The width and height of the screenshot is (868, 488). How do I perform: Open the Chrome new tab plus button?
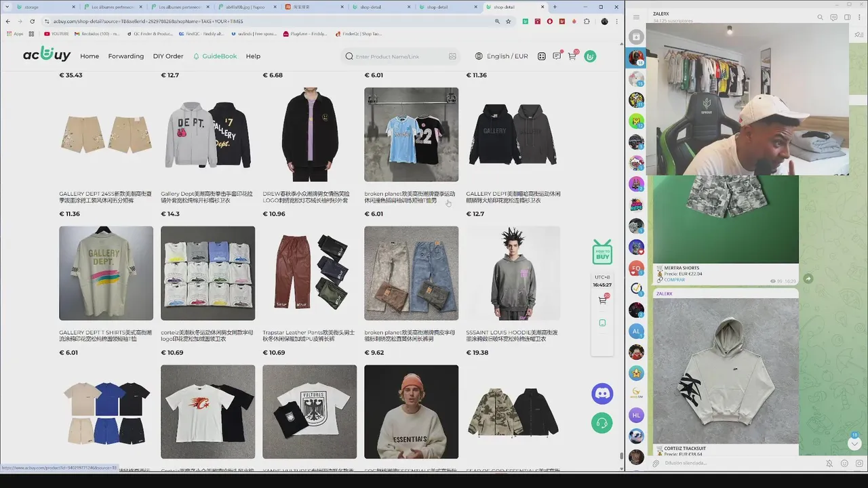(x=555, y=7)
